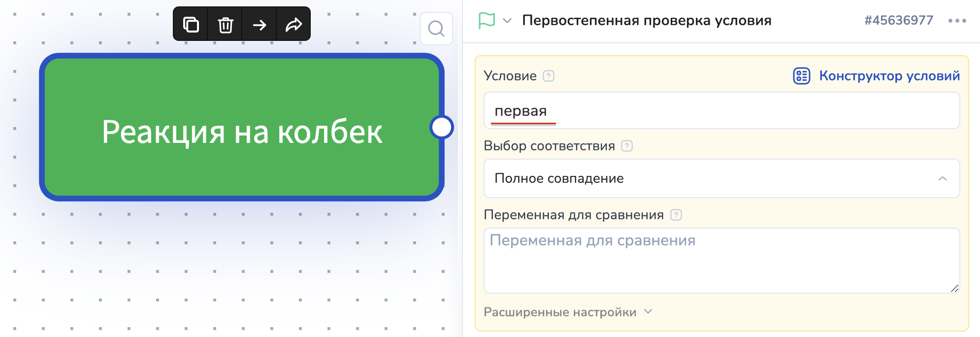Open search with the magnifier icon
This screenshot has width=980, height=337.
coord(436,29)
